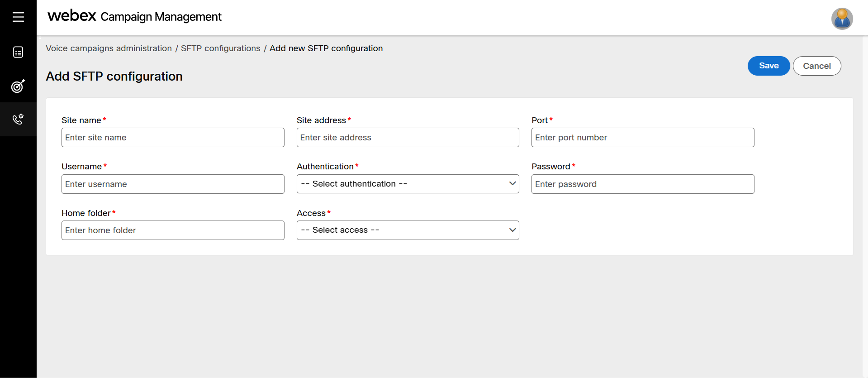Open the hamburger navigation menu
This screenshot has height=384, width=868.
[x=18, y=17]
